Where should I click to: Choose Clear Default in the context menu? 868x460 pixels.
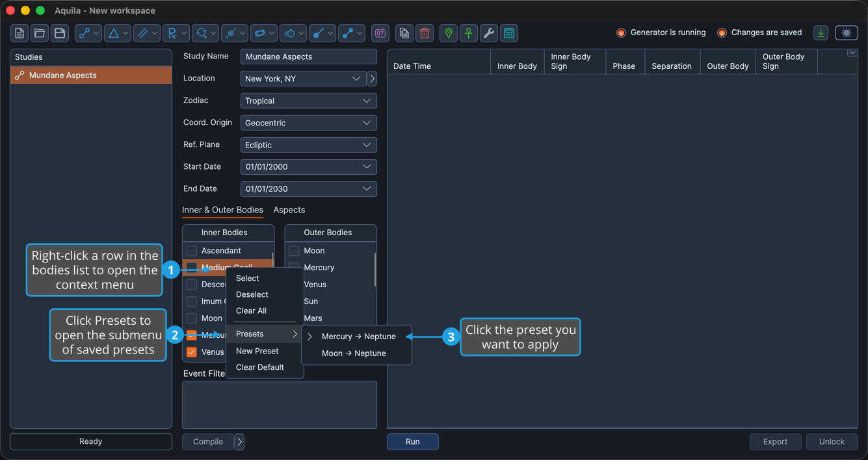point(265,367)
